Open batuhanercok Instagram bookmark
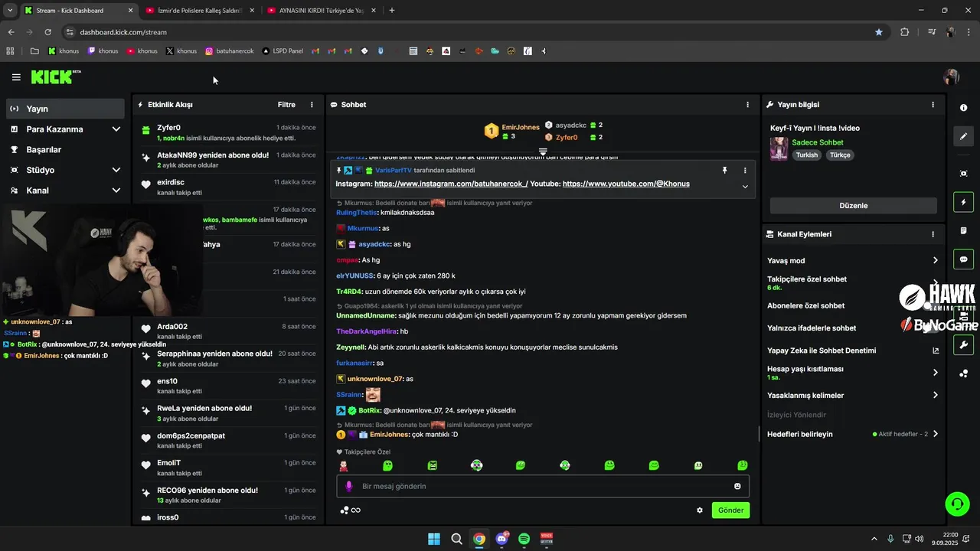Viewport: 980px width, 551px height. pyautogui.click(x=229, y=51)
